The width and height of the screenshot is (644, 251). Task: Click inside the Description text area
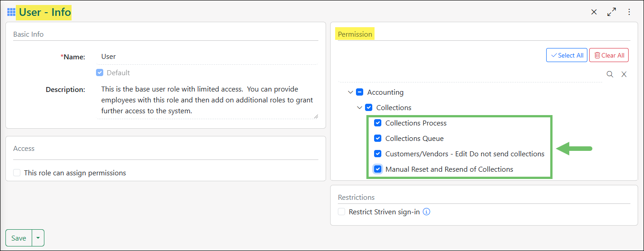(x=207, y=100)
